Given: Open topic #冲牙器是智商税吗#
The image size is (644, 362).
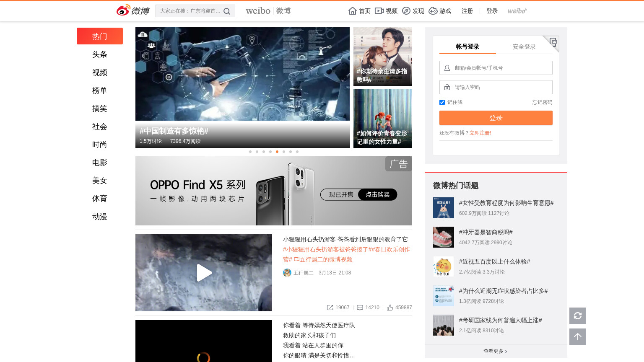Looking at the screenshot, I should 486,232.
